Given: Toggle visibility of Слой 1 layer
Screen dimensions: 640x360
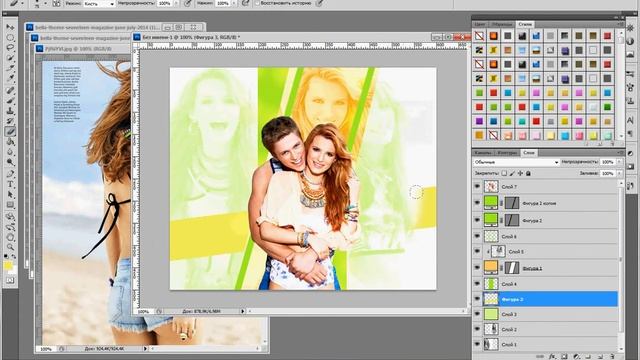Looking at the screenshot, I should (x=477, y=344).
